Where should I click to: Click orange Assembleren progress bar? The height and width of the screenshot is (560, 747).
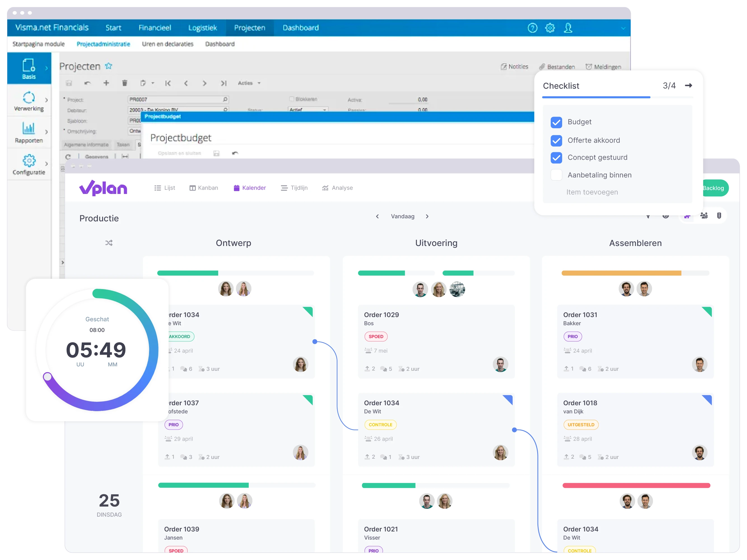[x=635, y=273]
